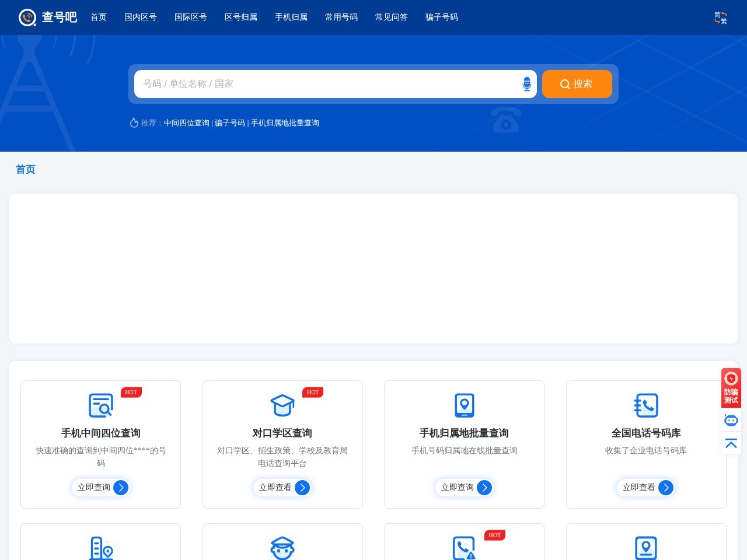Click the police officer face icon

[282, 548]
